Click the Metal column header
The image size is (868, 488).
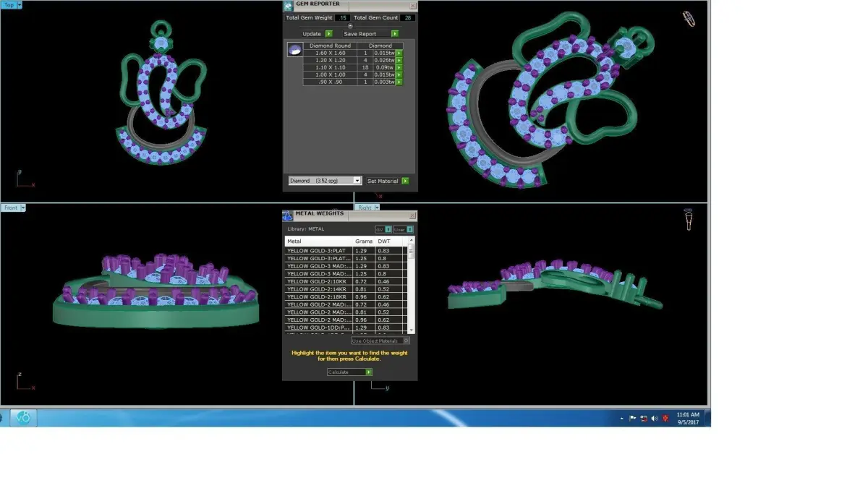click(319, 241)
